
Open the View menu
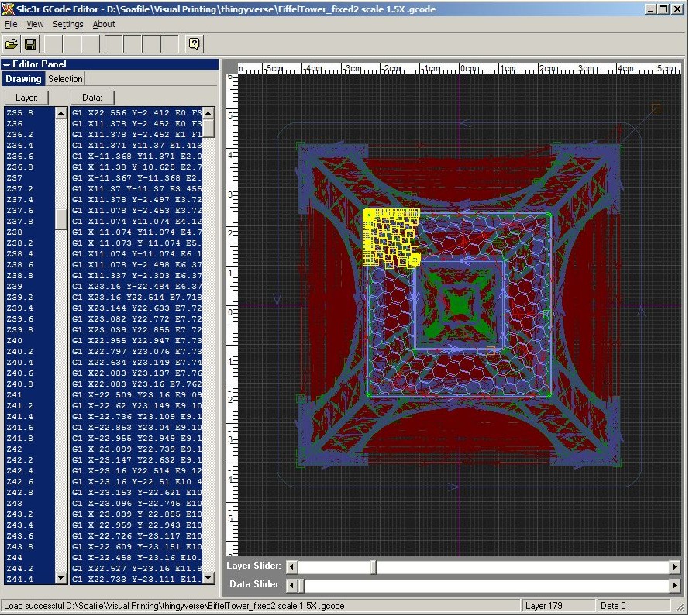pos(35,24)
